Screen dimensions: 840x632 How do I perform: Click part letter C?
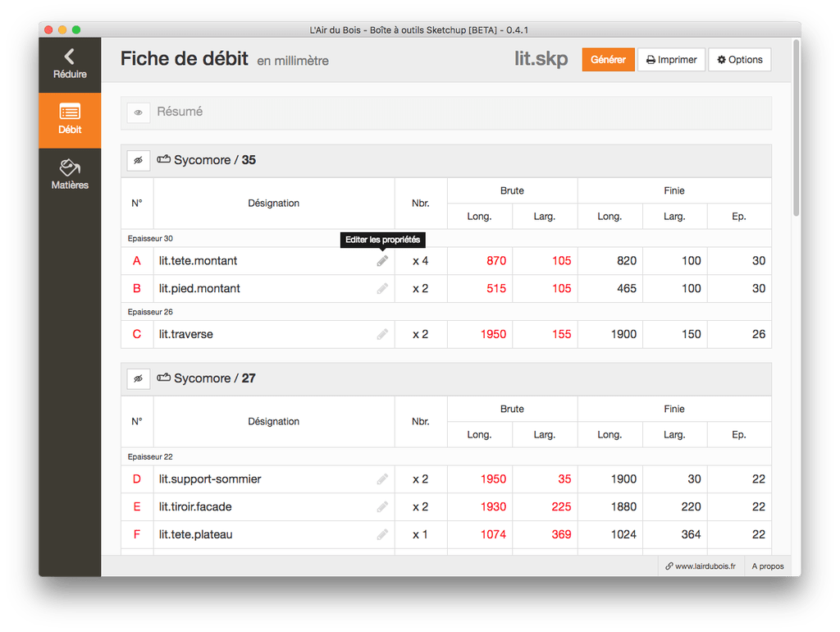(137, 335)
